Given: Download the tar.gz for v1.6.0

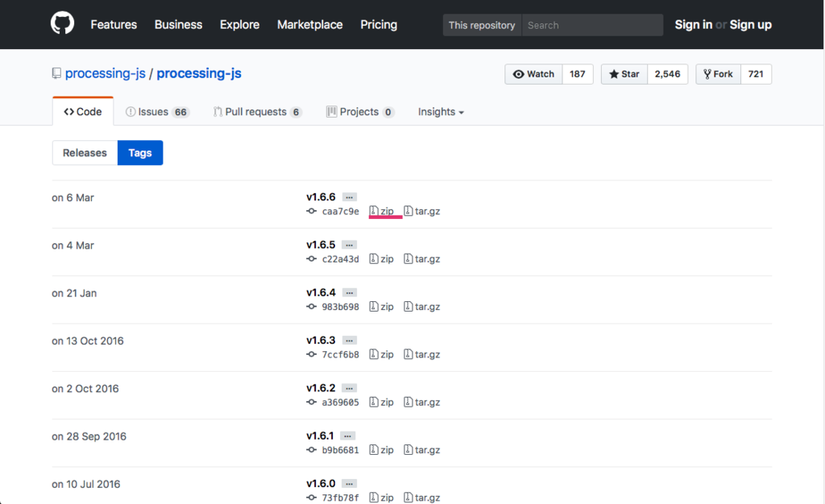Looking at the screenshot, I should pyautogui.click(x=422, y=498).
